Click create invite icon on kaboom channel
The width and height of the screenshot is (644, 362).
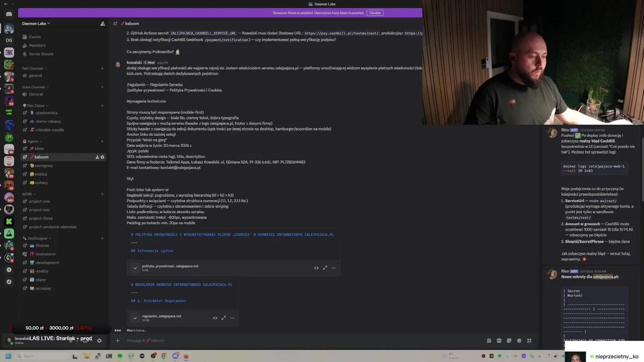(97, 157)
